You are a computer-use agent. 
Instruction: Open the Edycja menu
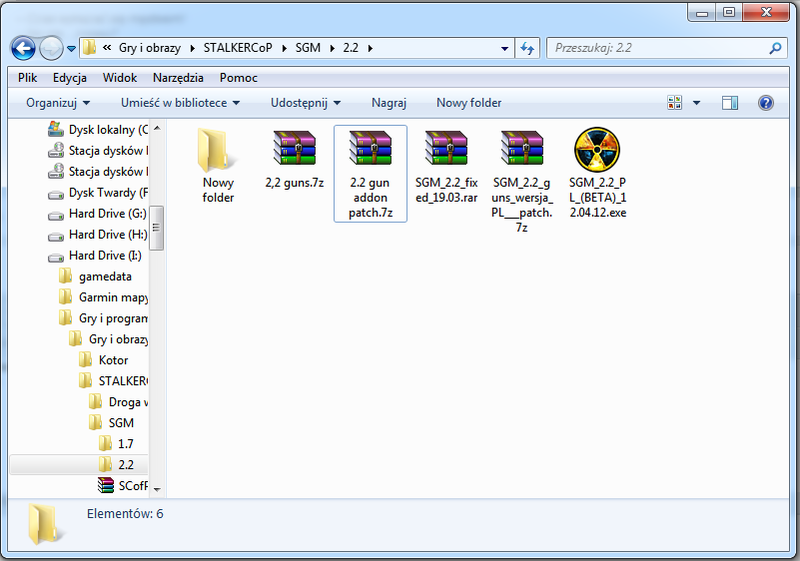pyautogui.click(x=69, y=78)
